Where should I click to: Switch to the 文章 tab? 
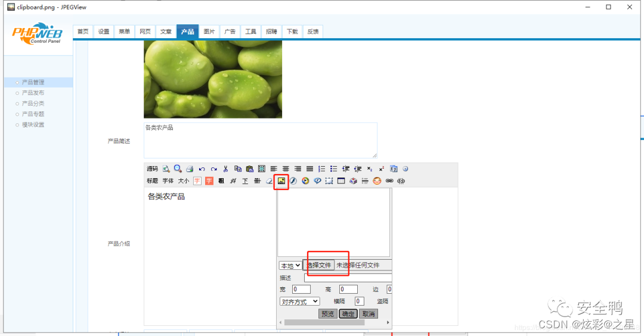click(166, 32)
